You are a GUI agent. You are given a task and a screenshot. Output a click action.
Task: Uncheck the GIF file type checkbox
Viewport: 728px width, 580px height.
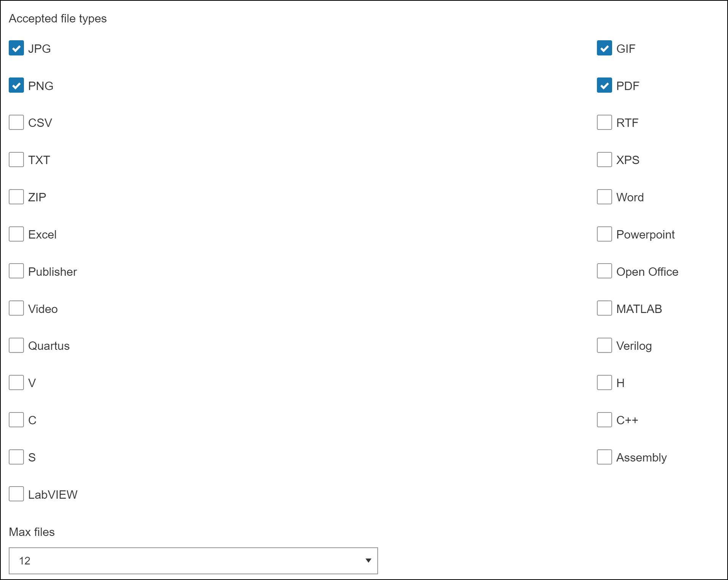click(x=604, y=48)
